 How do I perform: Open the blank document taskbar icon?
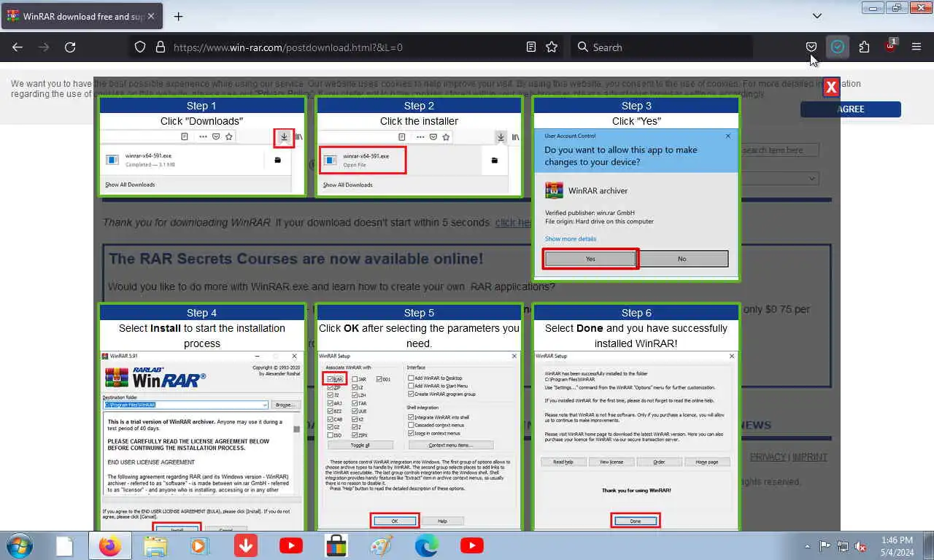[x=65, y=545]
